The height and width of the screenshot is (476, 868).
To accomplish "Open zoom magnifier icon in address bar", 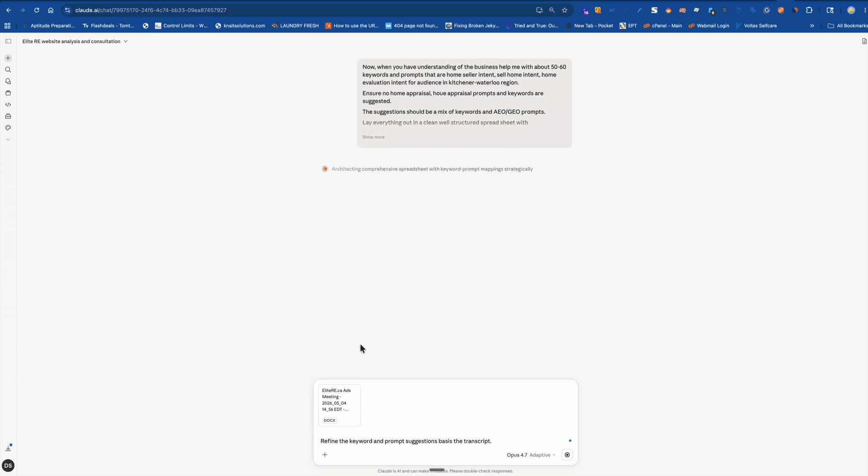I will (552, 10).
